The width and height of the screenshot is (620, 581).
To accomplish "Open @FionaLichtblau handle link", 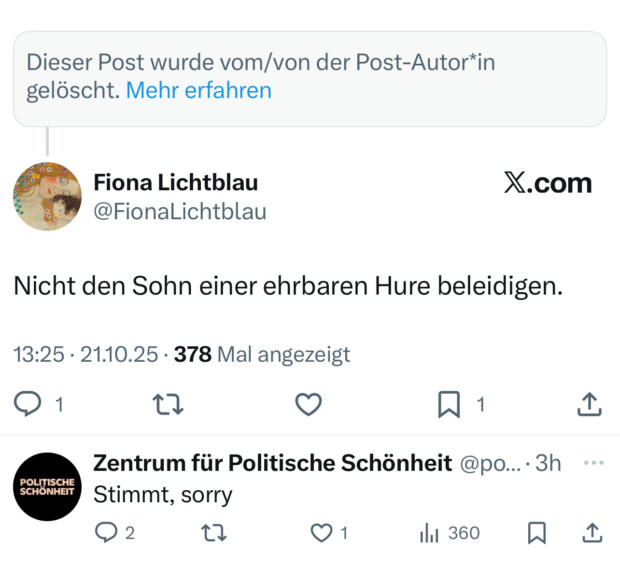I will click(x=180, y=211).
